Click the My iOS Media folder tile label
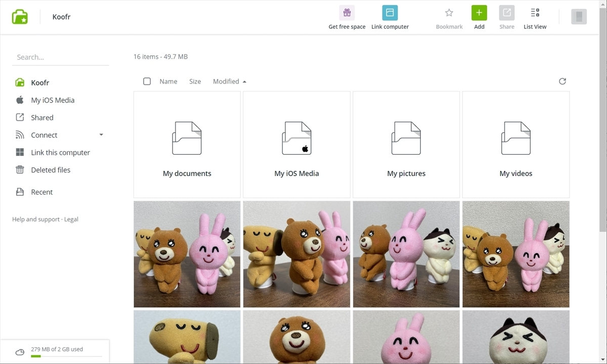 [296, 173]
